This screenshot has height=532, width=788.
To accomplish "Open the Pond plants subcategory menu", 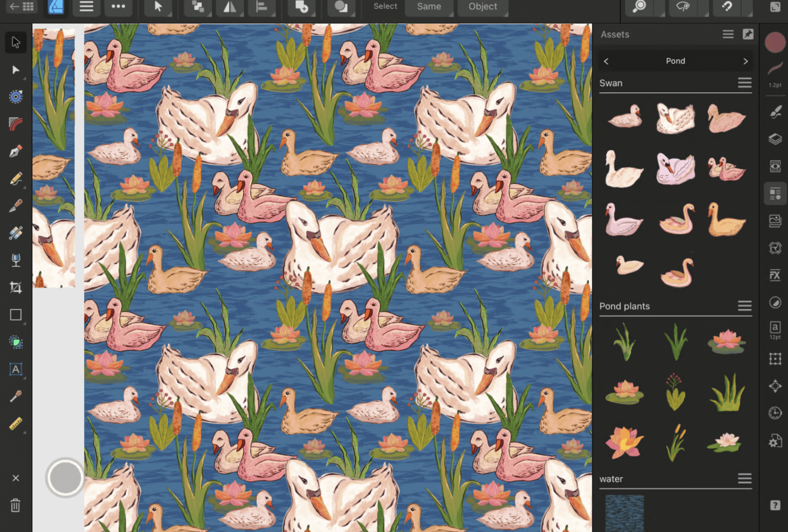I will click(744, 306).
